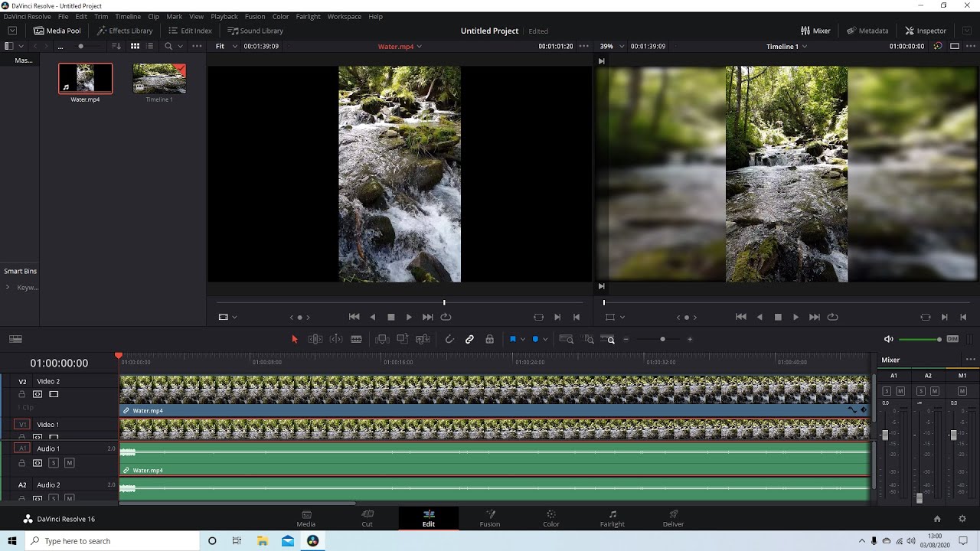Open the search icon in Media Pool

point(168,46)
